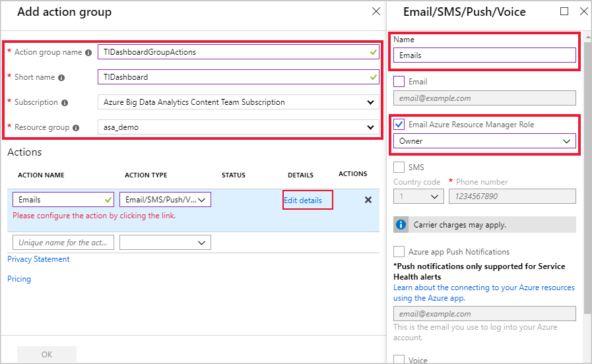Click the STATUS column header
This screenshot has width=592, height=364.
pyautogui.click(x=234, y=175)
